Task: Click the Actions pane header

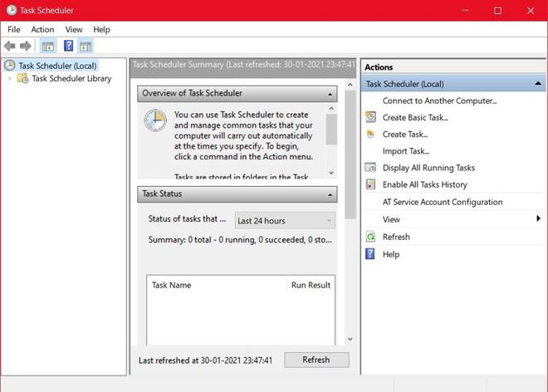Action: tap(453, 66)
